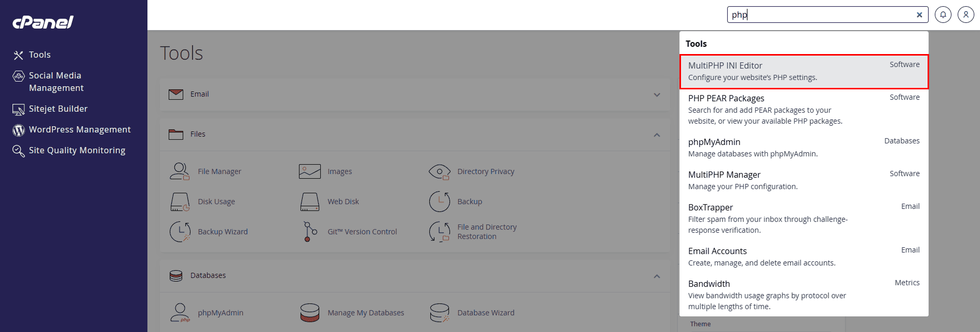Image resolution: width=980 pixels, height=332 pixels.
Task: Click the Git Version Control icon
Action: 310,232
